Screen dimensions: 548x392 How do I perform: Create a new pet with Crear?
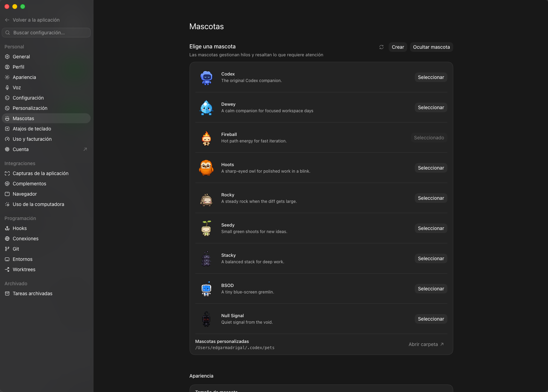point(398,47)
